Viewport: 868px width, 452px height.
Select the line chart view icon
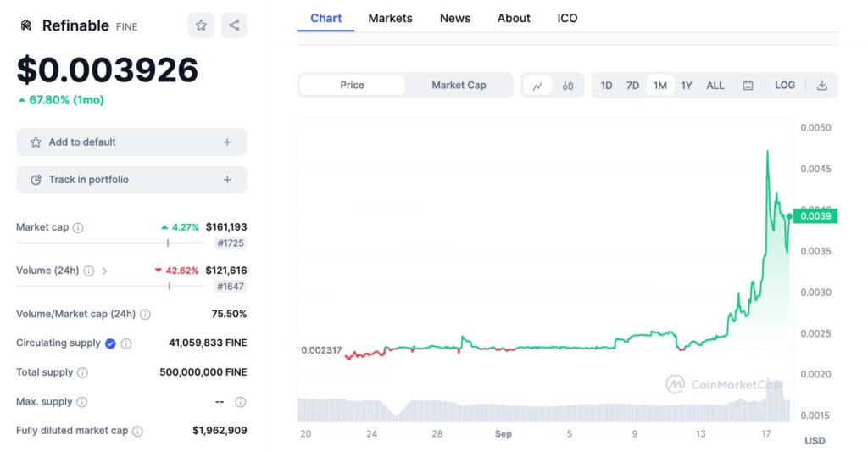coord(537,86)
